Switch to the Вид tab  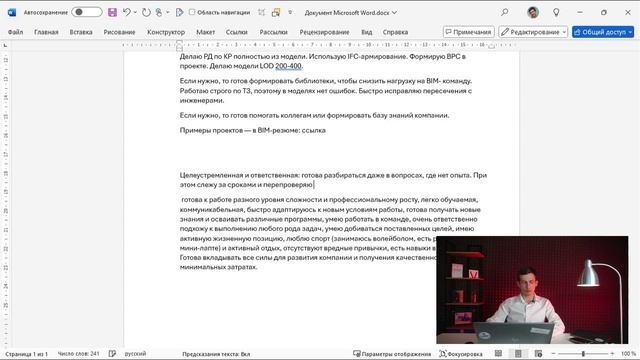coord(367,32)
